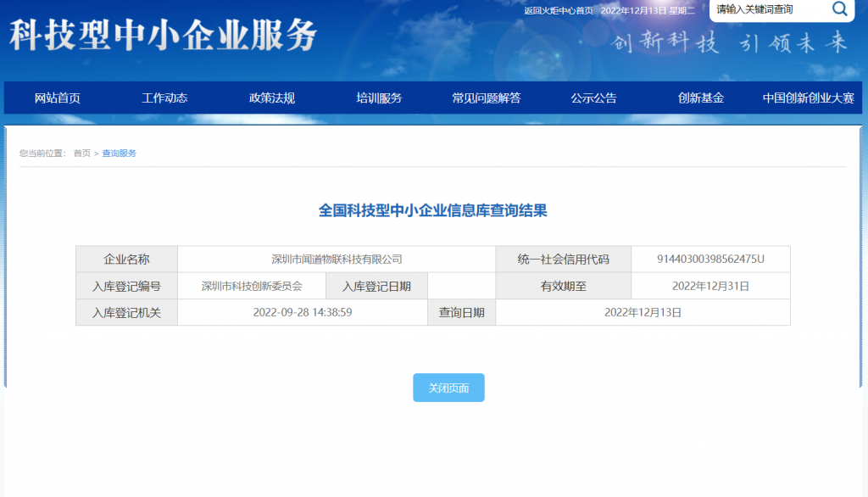Open the 创新基金 menu item
The height and width of the screenshot is (497, 868).
point(701,98)
